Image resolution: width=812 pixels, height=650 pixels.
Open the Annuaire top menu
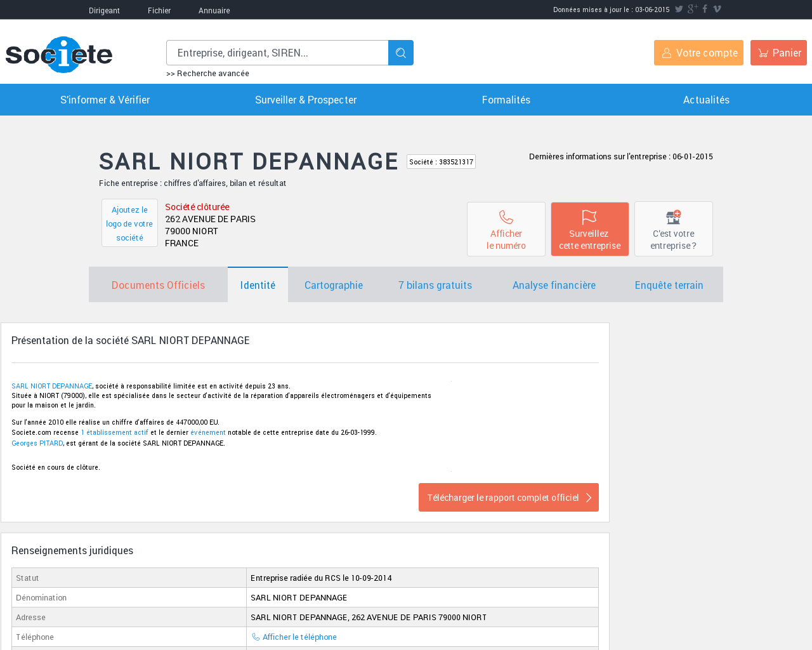214,10
